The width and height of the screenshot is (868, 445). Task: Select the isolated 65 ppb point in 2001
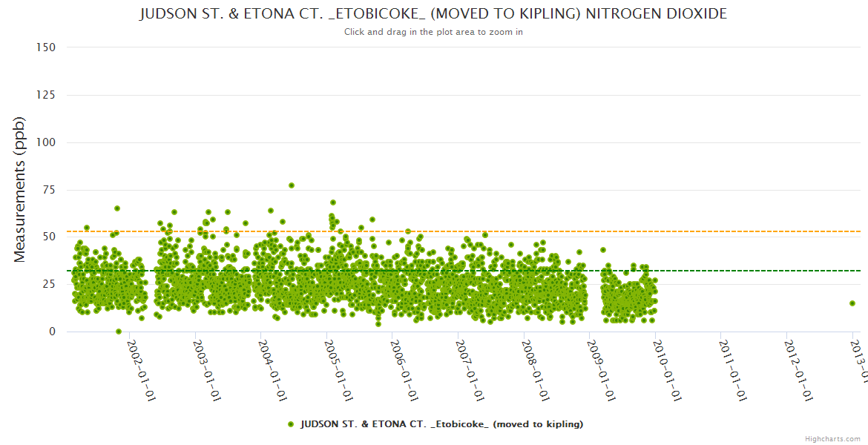(117, 208)
